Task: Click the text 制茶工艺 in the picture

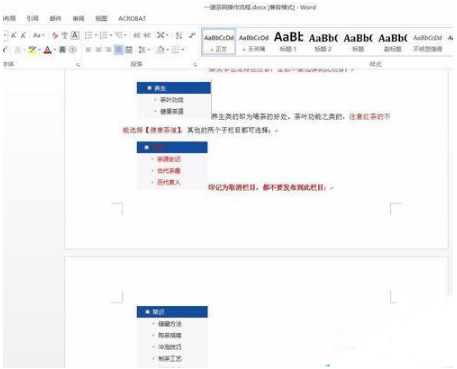Action: (x=170, y=359)
